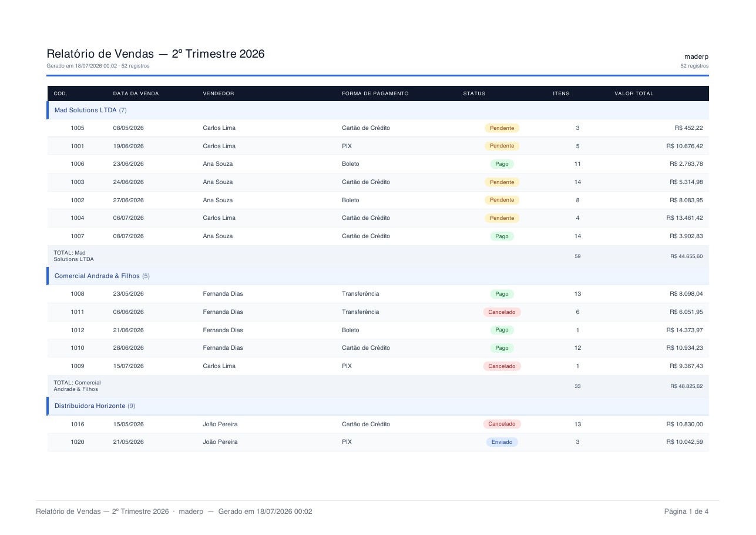Click Cartão de Crédito in row 1010

point(366,348)
